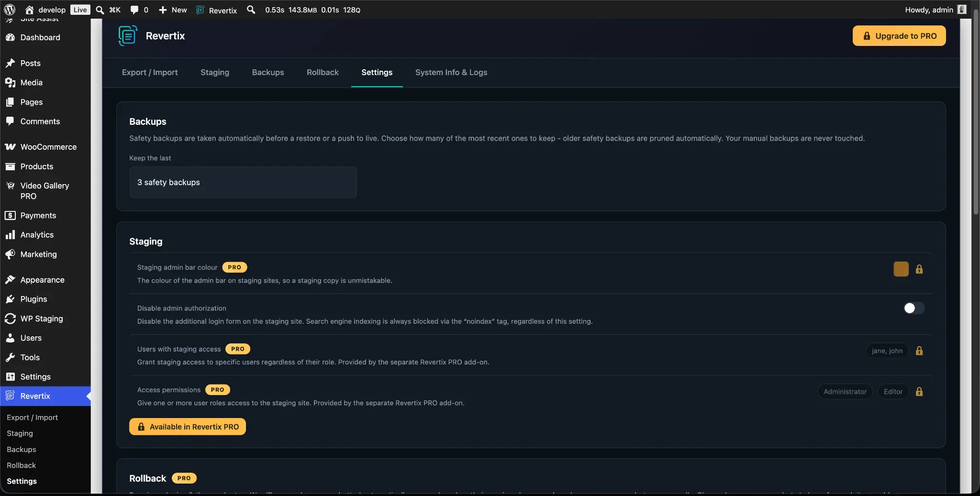Click Available in Revertix PRO button
The width and height of the screenshot is (980, 496).
188,427
